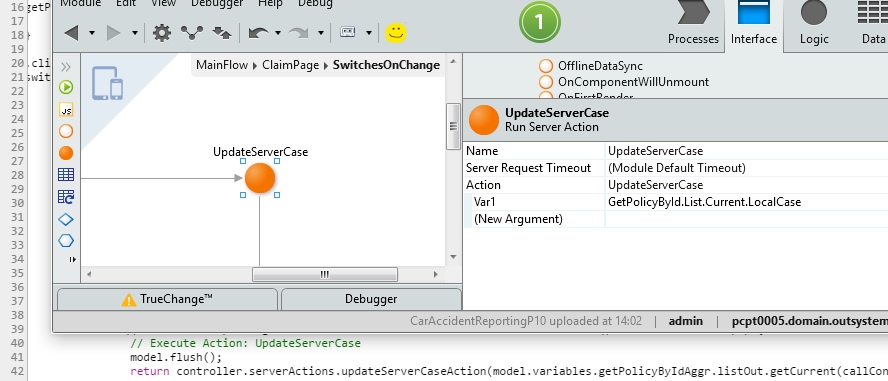Viewport: 888px width, 381px height.
Task: Open the back history dropdown arrow
Action: point(92,33)
